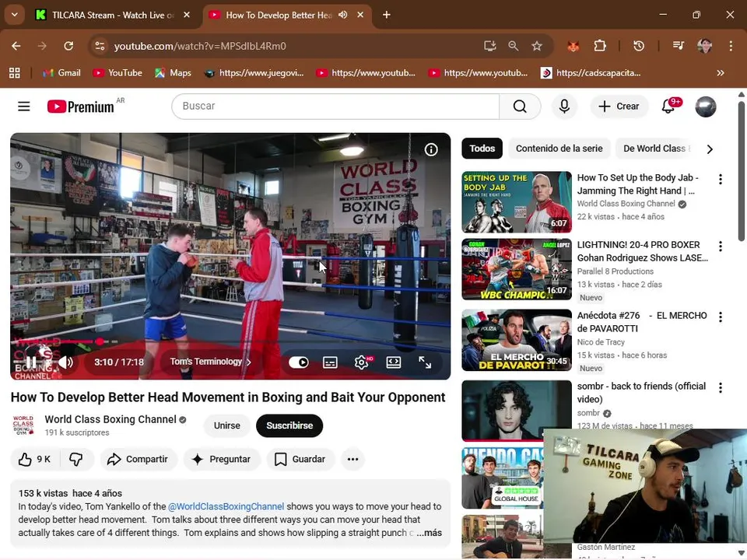Click the Unirse button
Image resolution: width=747 pixels, height=560 pixels.
point(226,425)
